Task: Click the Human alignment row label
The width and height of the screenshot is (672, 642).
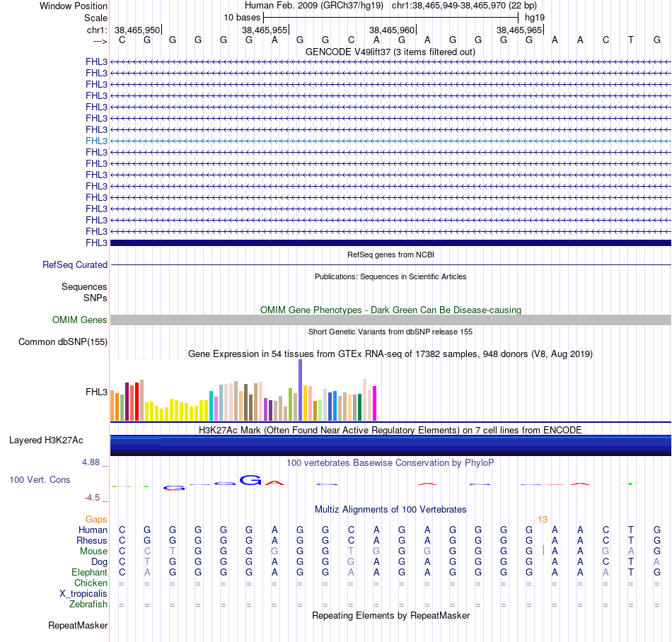Action: pos(93,530)
